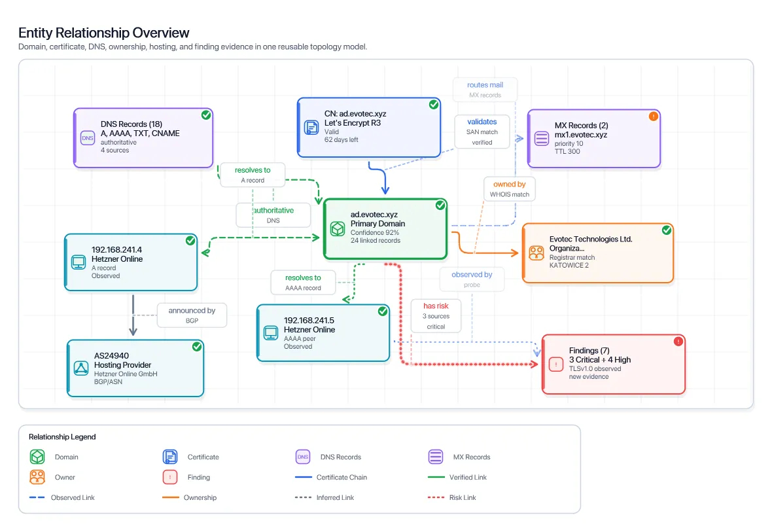772x532 pixels.
Task: Click 'A, AAAA, TXT, CNAME' record types text
Action: (x=140, y=133)
